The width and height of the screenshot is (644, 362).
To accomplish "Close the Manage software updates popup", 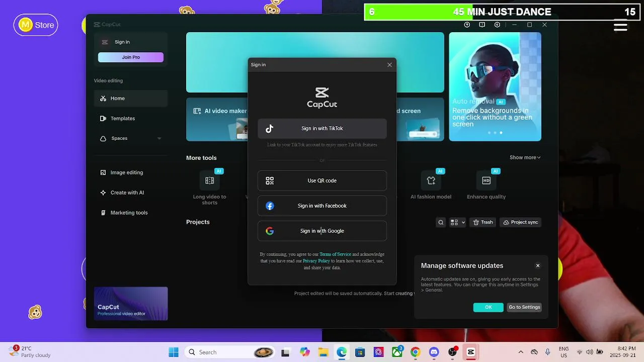I will click(x=538, y=265).
